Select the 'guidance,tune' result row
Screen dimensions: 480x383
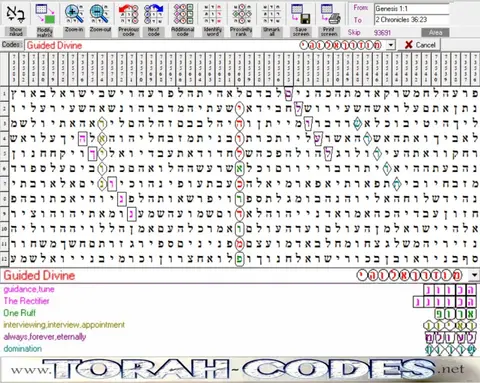[x=240, y=289]
